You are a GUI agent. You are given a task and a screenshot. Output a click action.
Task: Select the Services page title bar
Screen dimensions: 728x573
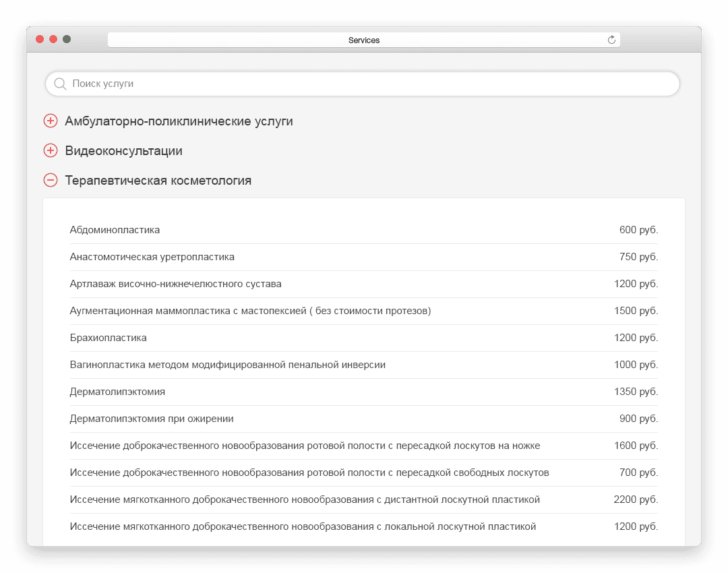[x=363, y=40]
